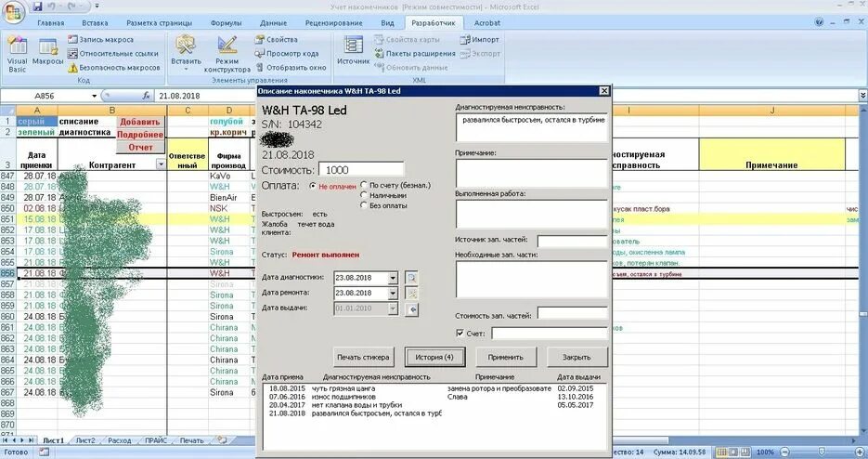The height and width of the screenshot is (459, 868).
Task: Click magnifier icon beside Дата диагностики
Action: pos(411,278)
